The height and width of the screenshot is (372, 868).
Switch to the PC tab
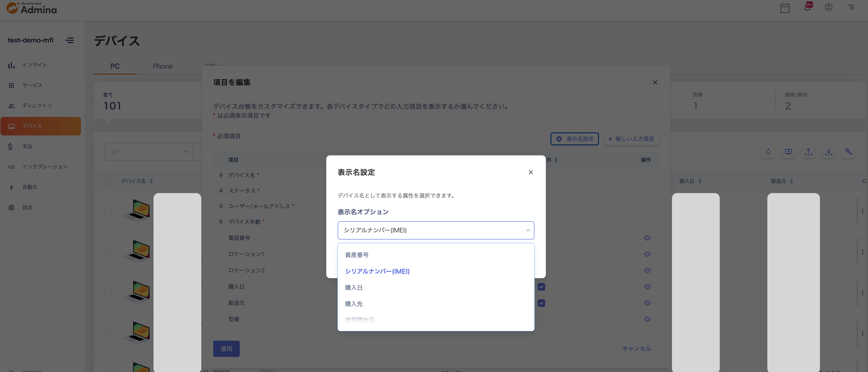point(115,66)
